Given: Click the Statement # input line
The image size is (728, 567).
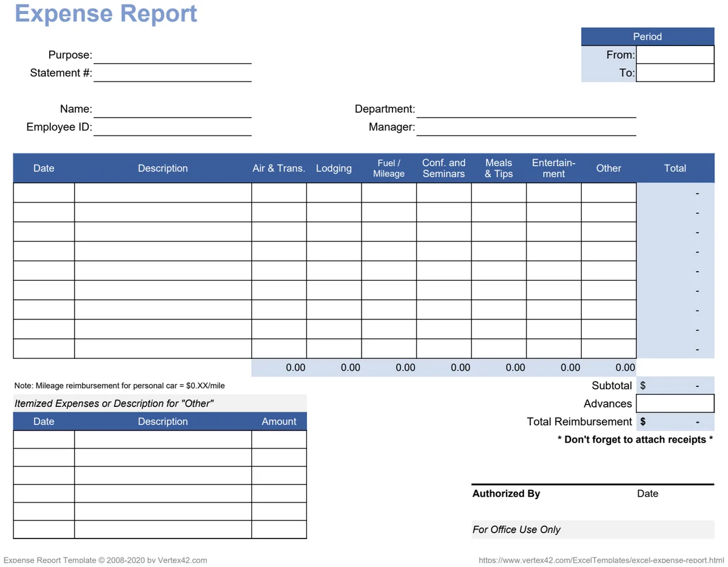Looking at the screenshot, I should click(172, 73).
